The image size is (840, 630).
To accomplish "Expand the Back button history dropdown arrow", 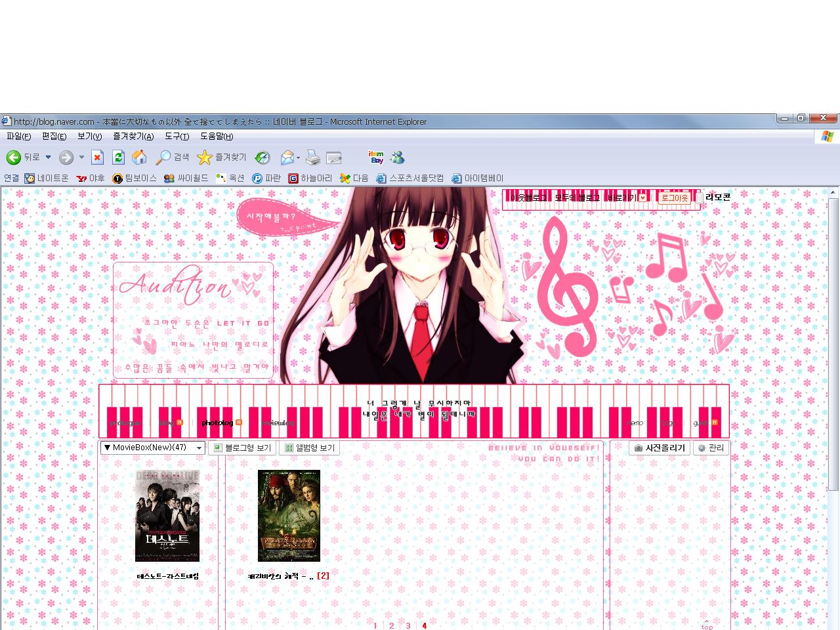I will point(48,157).
